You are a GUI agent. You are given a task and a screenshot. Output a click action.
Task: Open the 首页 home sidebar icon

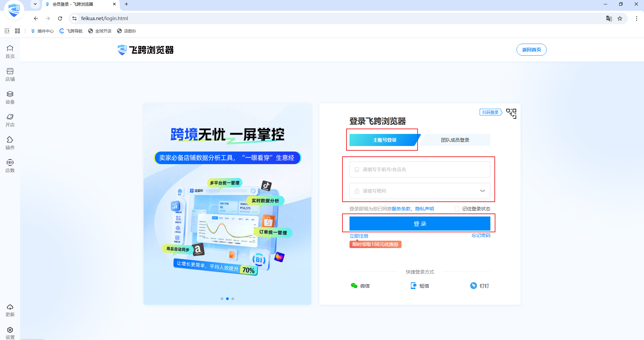click(x=10, y=52)
